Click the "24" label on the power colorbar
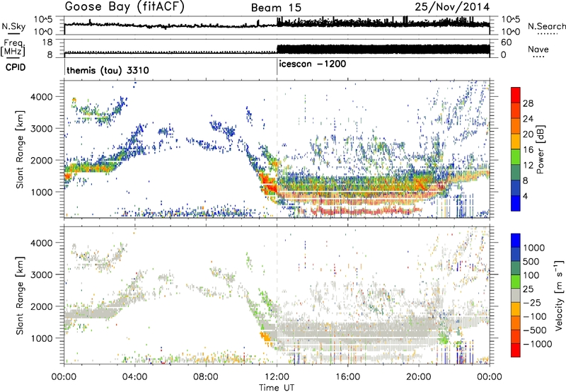The width and height of the screenshot is (566, 392). click(528, 119)
